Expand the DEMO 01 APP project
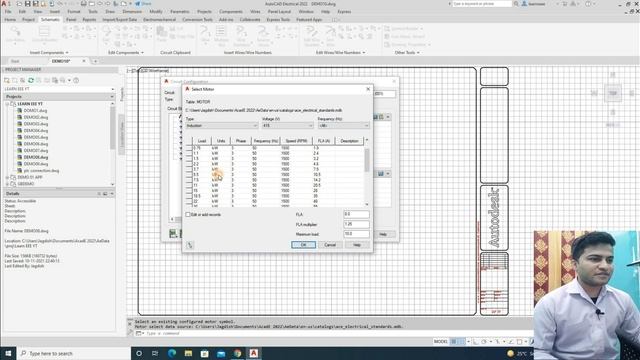Screen dimensions: 640x360 click(7, 177)
